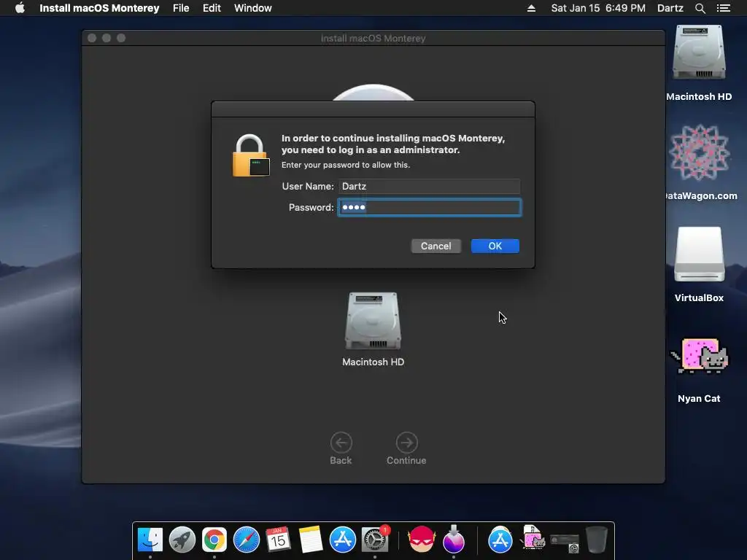Image resolution: width=747 pixels, height=560 pixels.
Task: Open Notes from the Dock
Action: click(x=311, y=540)
